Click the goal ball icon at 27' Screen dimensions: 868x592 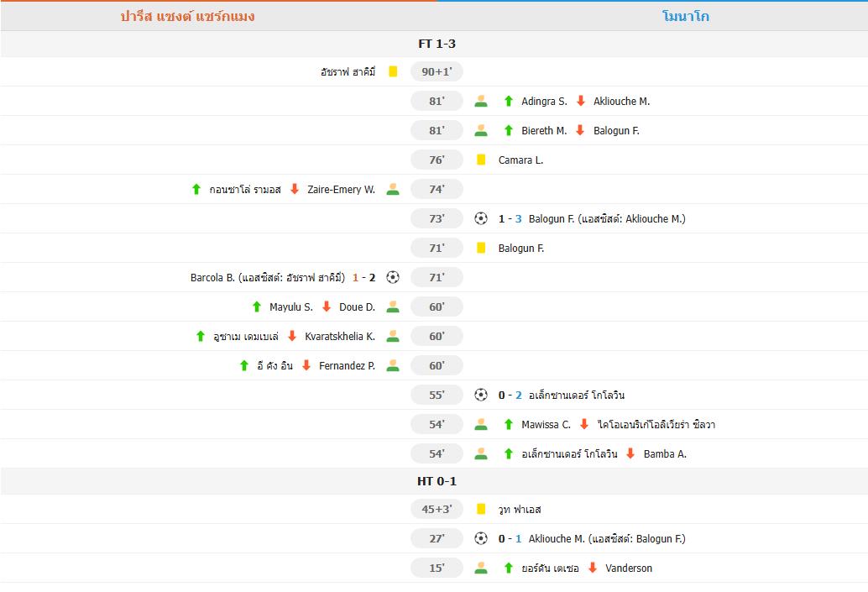point(481,538)
